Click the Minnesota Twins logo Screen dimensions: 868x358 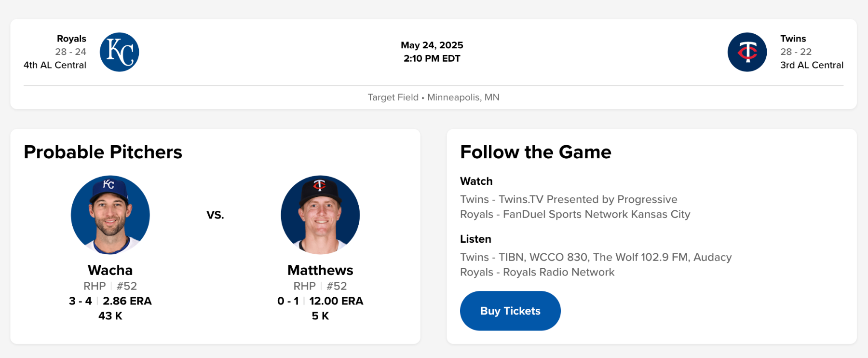point(747,52)
